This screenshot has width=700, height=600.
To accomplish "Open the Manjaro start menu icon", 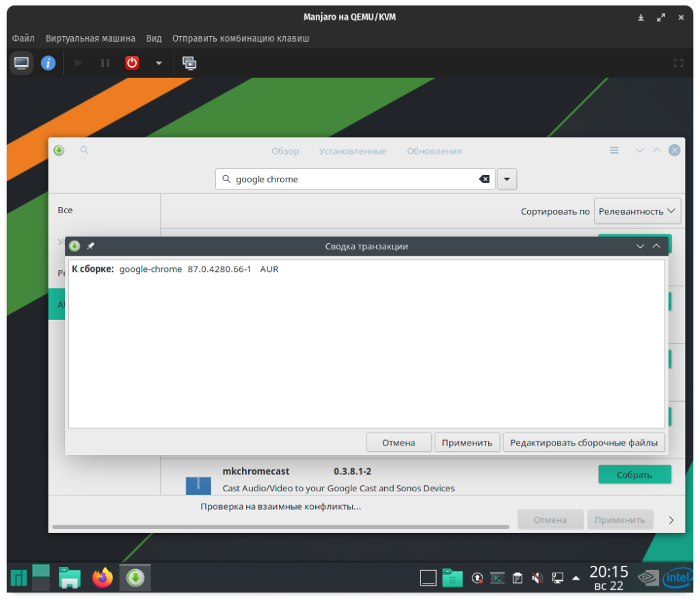I will (18, 578).
